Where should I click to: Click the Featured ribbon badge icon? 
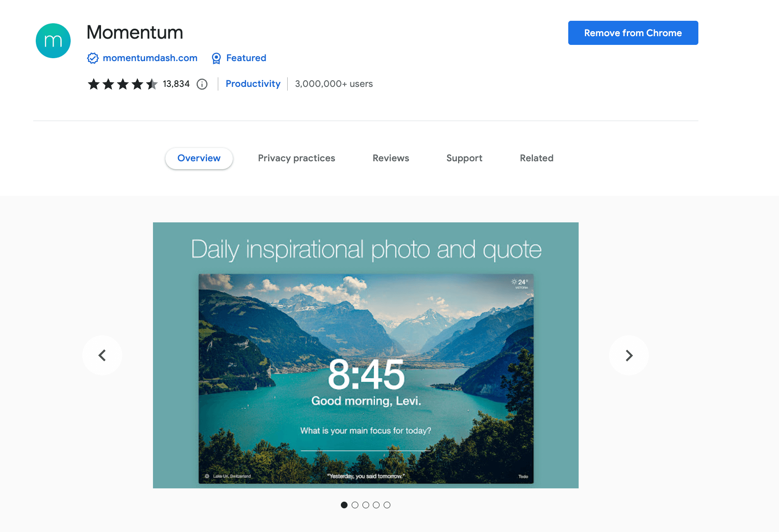click(216, 58)
